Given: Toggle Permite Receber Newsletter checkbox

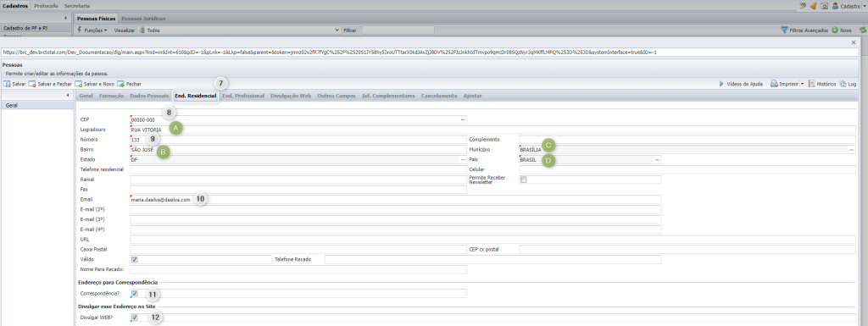Looking at the screenshot, I should [524, 180].
